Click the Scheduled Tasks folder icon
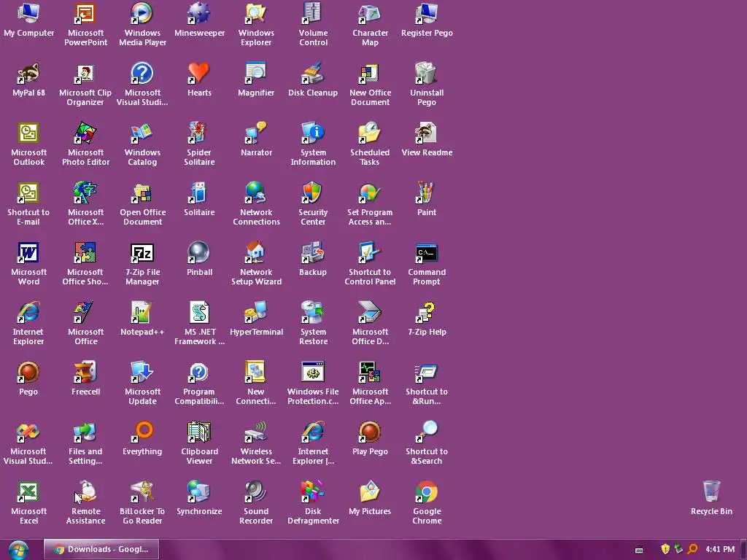Image resolution: width=747 pixels, height=560 pixels. coord(370,133)
